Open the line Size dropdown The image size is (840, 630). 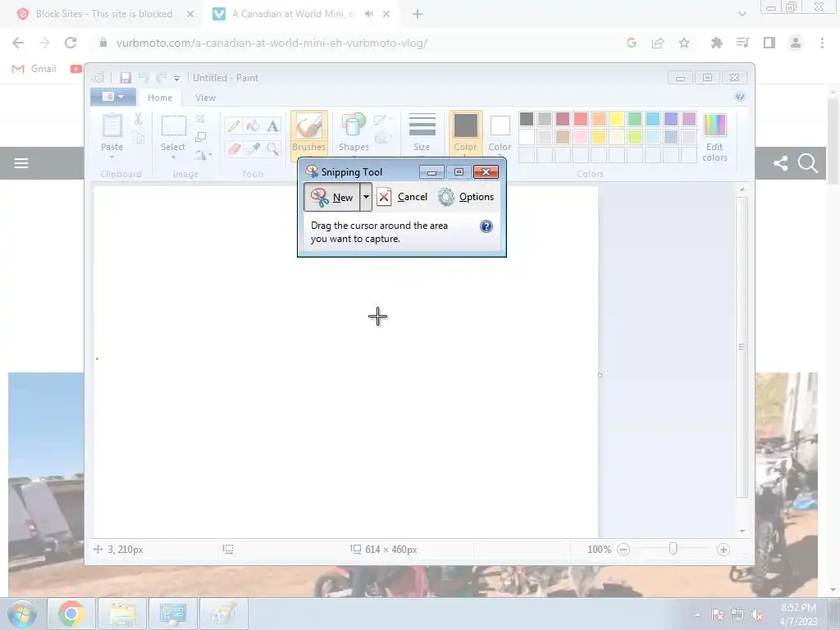click(x=422, y=135)
